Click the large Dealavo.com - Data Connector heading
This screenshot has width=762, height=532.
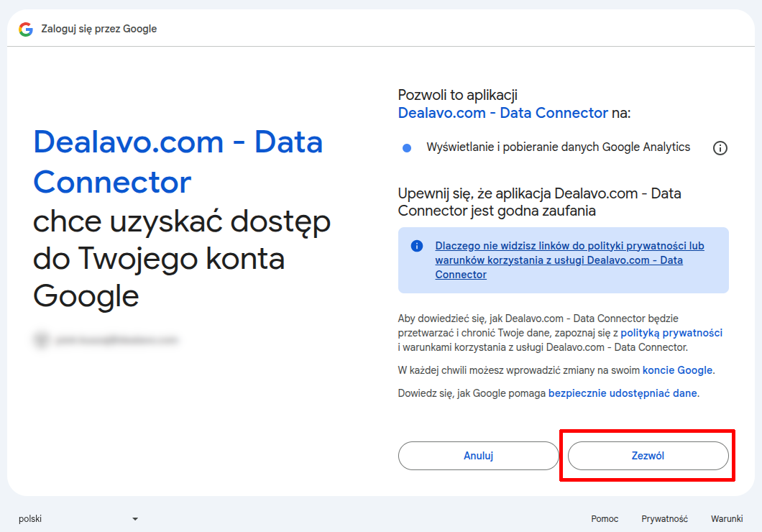(178, 162)
